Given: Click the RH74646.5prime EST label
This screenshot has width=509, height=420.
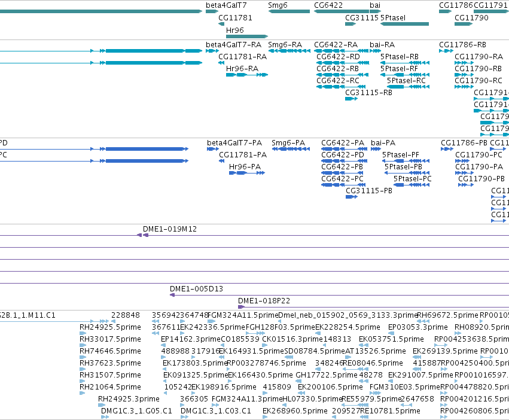Looking at the screenshot, I should 111,351.
